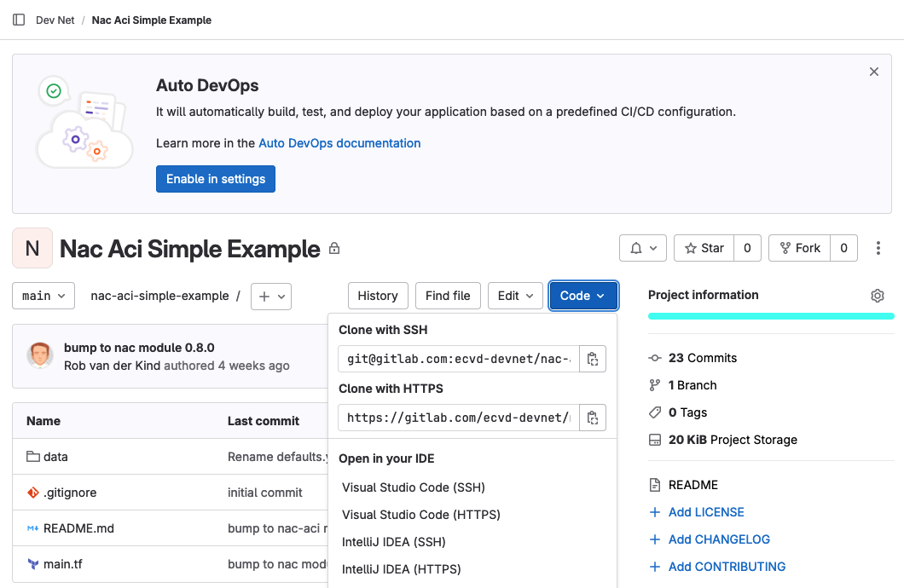Image resolution: width=904 pixels, height=588 pixels.
Task: Click the private project lock icon
Action: (334, 249)
